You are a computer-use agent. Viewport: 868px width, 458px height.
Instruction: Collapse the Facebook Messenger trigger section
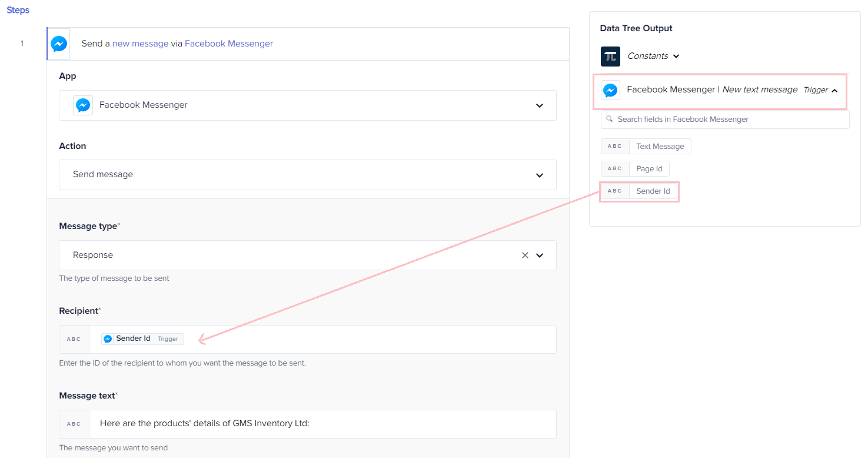click(x=834, y=90)
